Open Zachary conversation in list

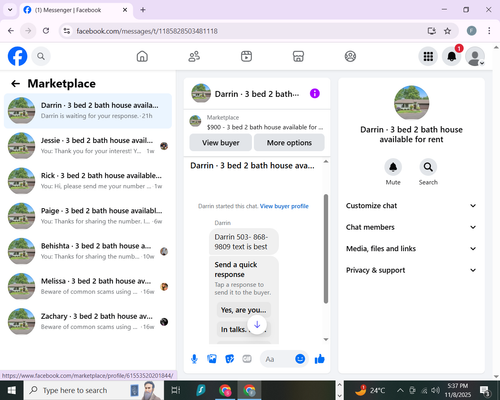pyautogui.click(x=88, y=321)
